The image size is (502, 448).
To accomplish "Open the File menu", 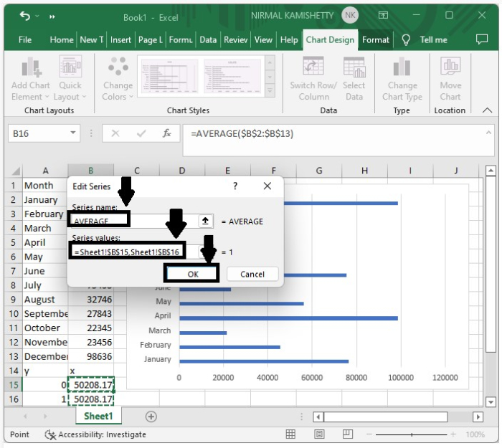I will click(25, 39).
